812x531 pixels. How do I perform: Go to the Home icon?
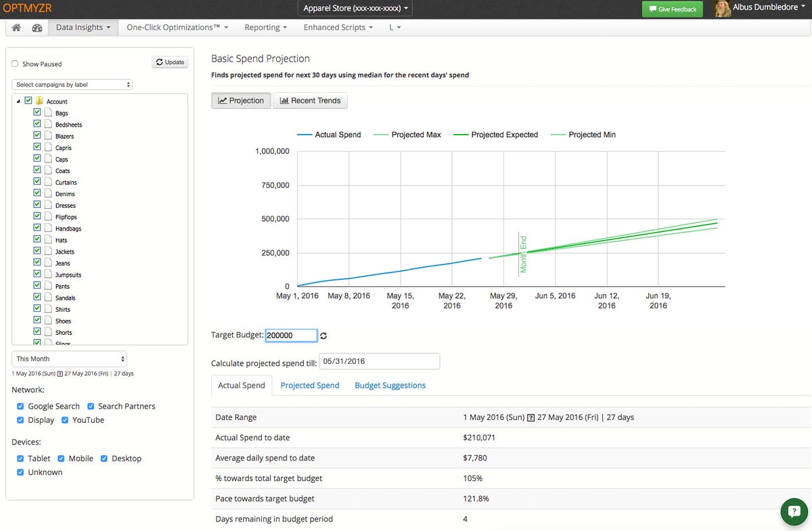pos(17,28)
